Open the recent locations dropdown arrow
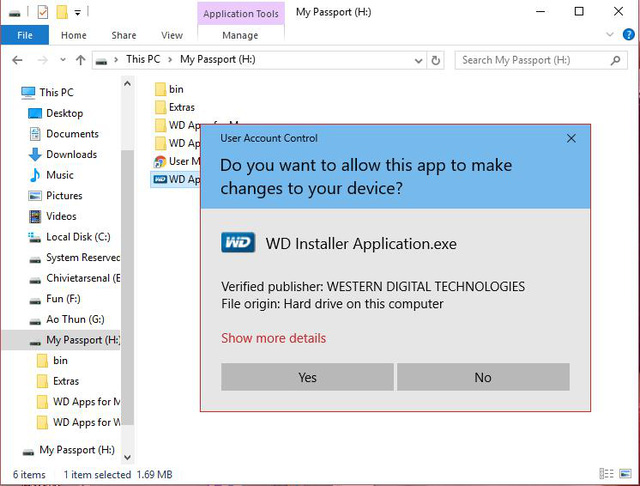Screen dimensions: 640x486 62,60
